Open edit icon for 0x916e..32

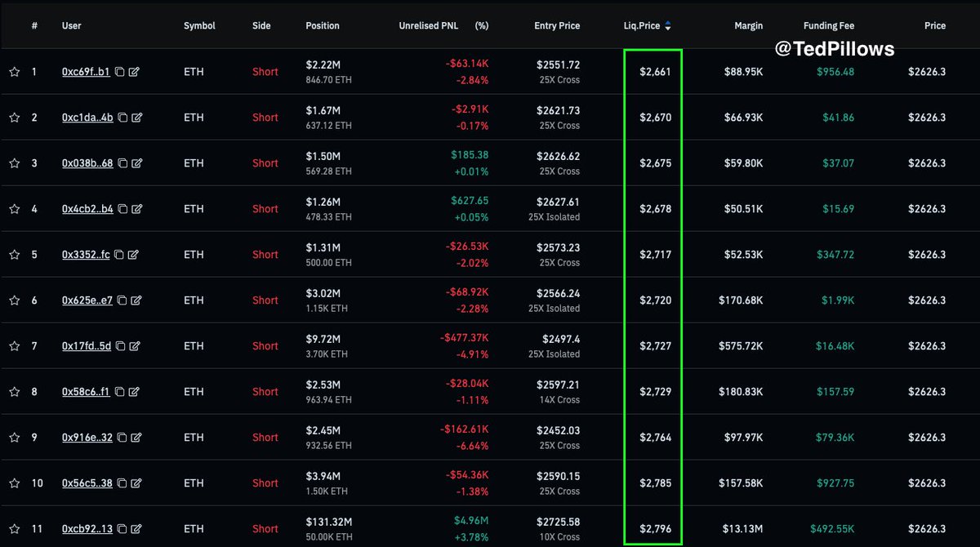[x=134, y=438]
